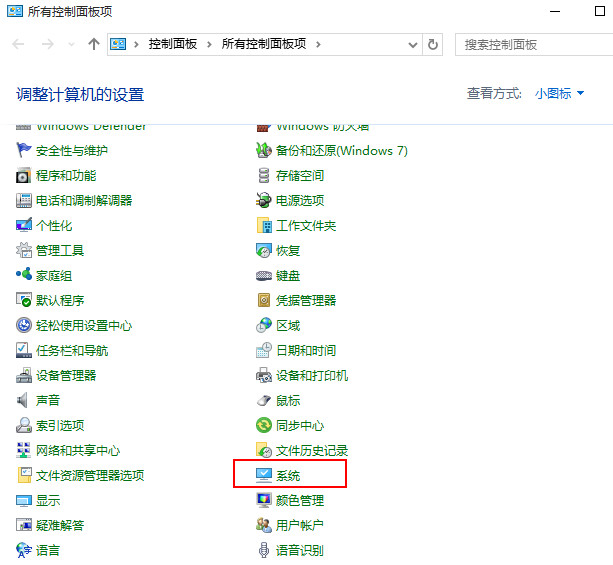Expand chevron after 所有控制面板项 breadcrumb
Image resolution: width=613 pixels, height=565 pixels.
click(x=318, y=45)
